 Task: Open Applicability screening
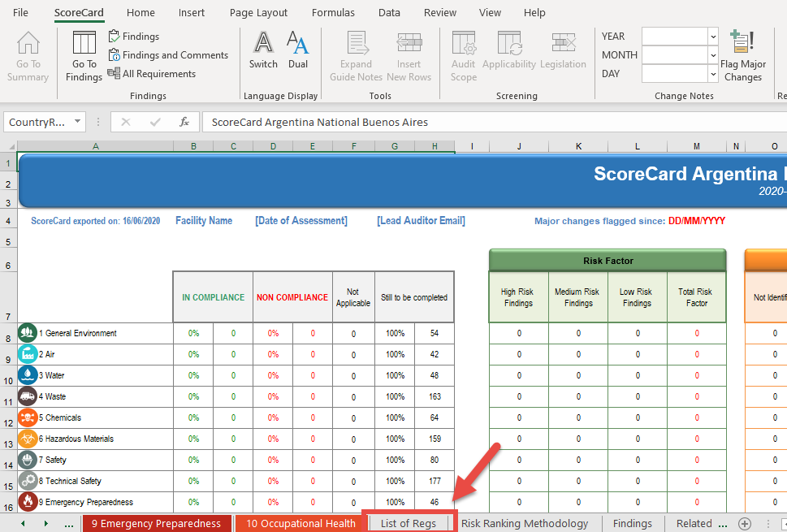[x=509, y=50]
